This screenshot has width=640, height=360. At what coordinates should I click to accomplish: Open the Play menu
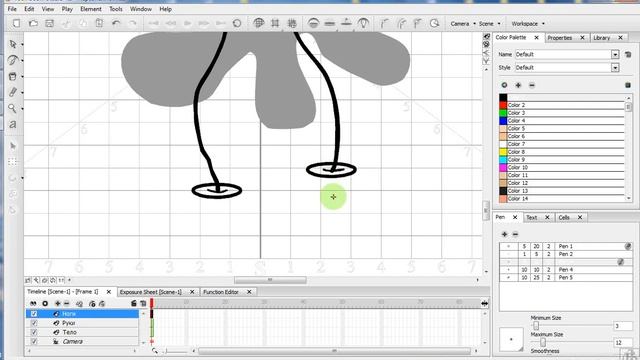pyautogui.click(x=67, y=9)
